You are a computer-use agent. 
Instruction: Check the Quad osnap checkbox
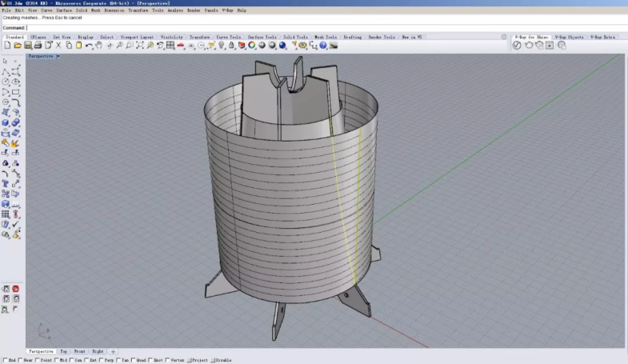[134, 361]
